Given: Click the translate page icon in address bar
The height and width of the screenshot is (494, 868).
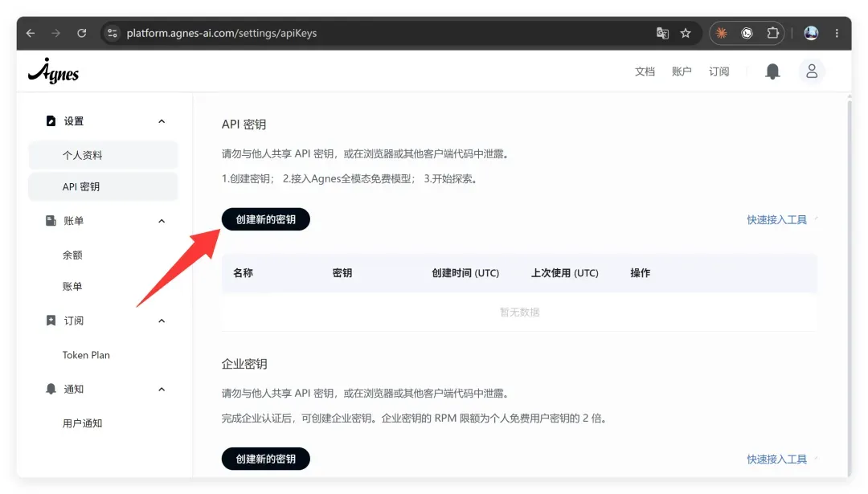Looking at the screenshot, I should point(662,33).
